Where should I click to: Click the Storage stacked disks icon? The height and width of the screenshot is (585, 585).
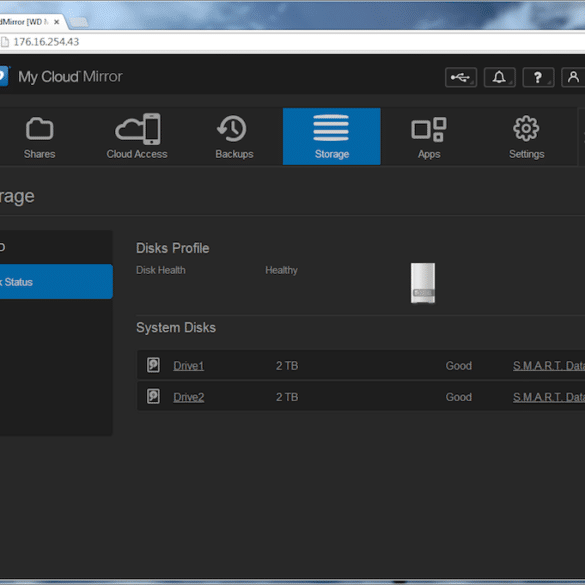(331, 128)
